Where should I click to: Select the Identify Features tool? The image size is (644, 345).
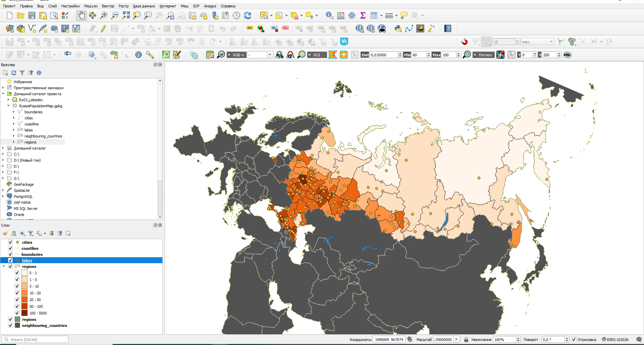pos(329,15)
